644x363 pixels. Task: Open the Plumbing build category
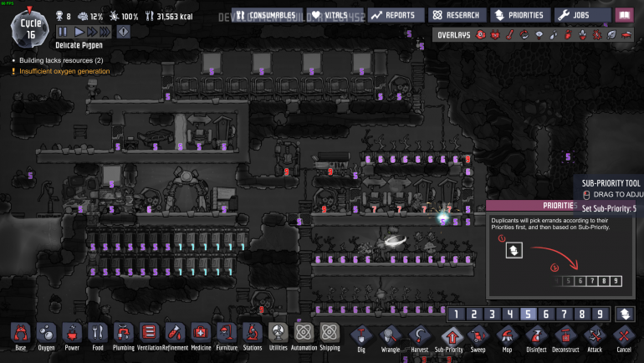coord(124,337)
